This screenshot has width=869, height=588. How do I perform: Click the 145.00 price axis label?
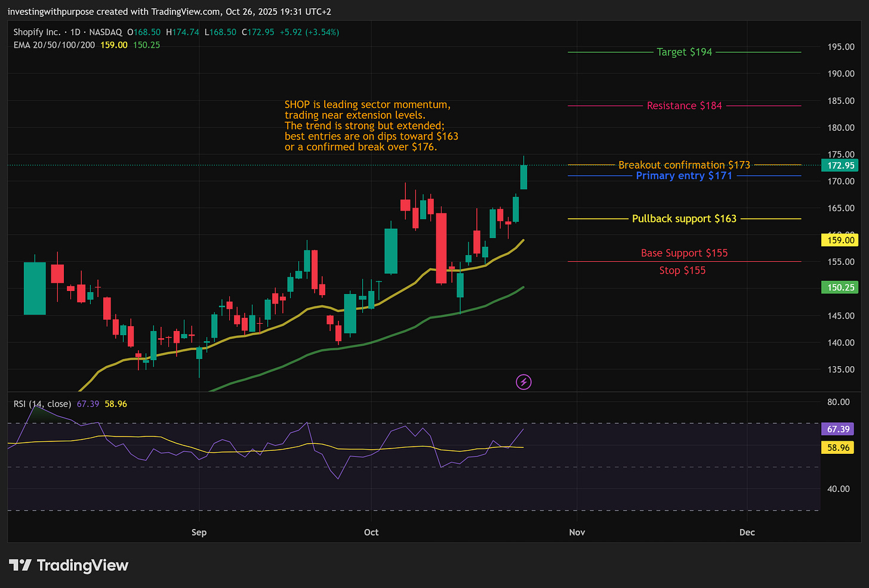[x=841, y=315]
